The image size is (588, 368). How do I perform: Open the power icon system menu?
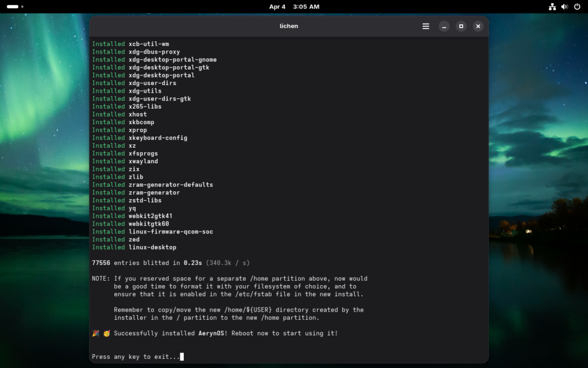pos(577,7)
